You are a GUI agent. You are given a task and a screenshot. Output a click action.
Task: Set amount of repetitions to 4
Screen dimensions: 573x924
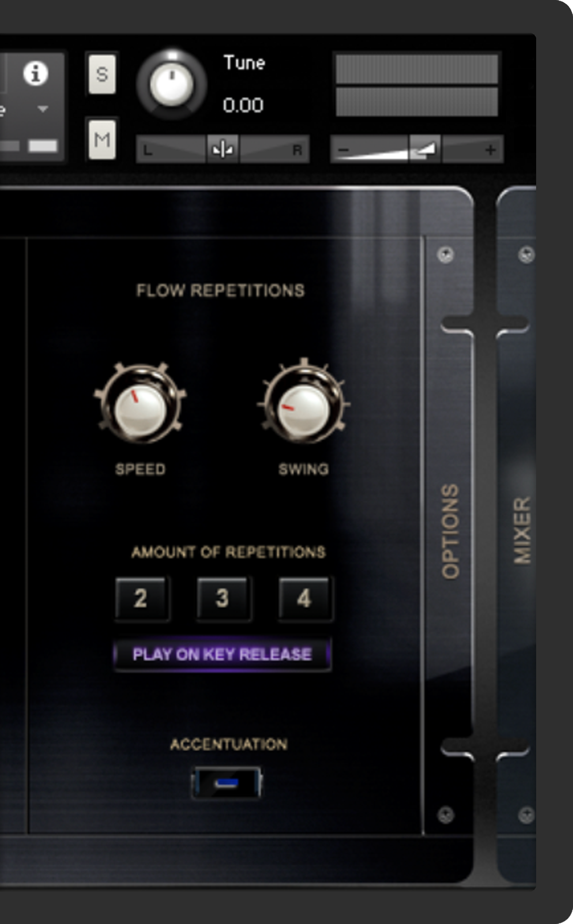304,599
